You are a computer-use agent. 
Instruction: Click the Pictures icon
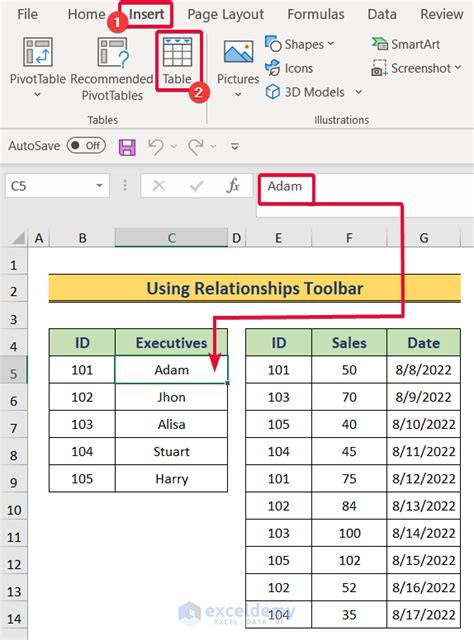(x=238, y=51)
